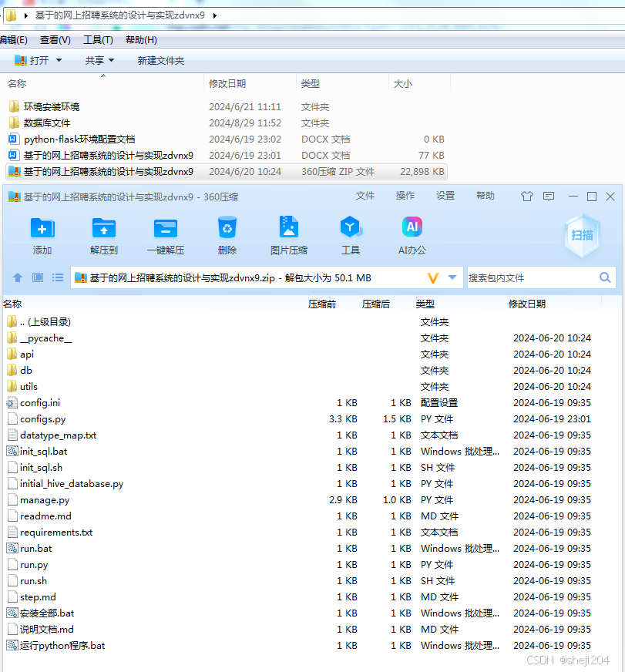
Task: Click the 一键解压 one-click extract icon
Action: [x=166, y=228]
